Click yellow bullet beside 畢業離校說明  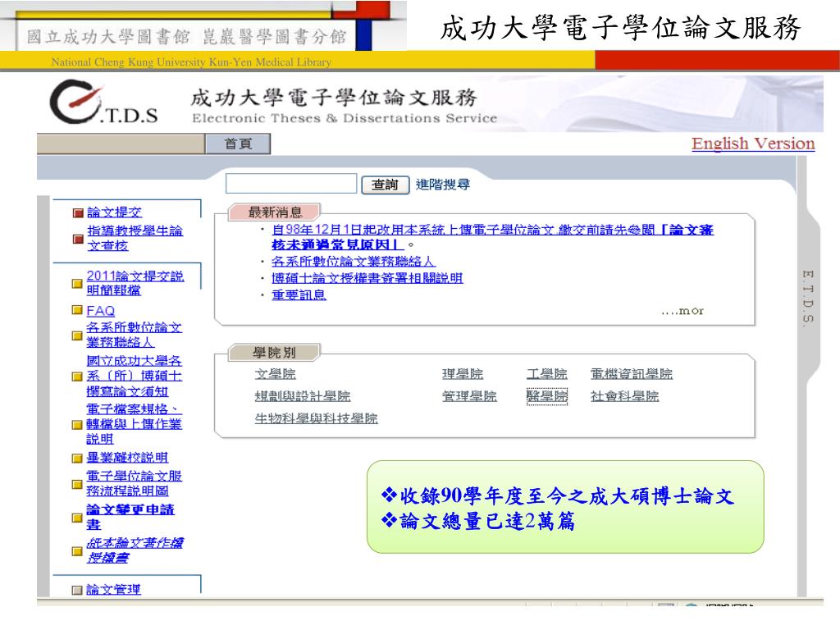point(77,458)
